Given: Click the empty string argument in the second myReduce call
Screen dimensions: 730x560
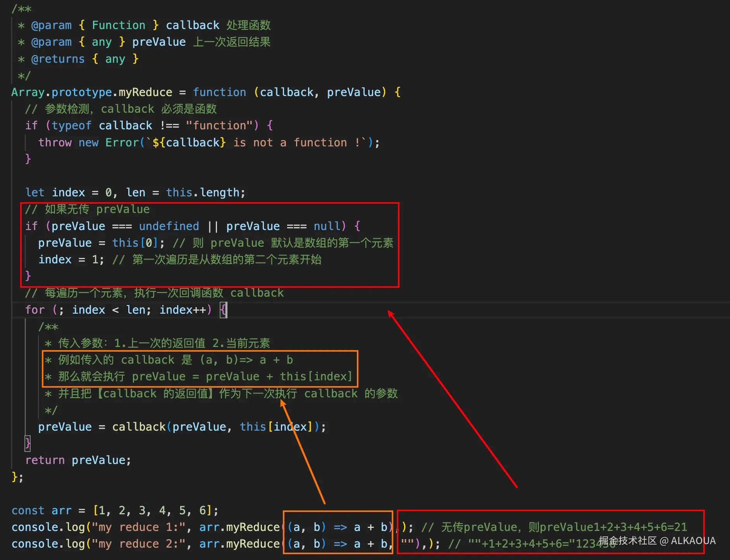Looking at the screenshot, I should click(x=407, y=544).
